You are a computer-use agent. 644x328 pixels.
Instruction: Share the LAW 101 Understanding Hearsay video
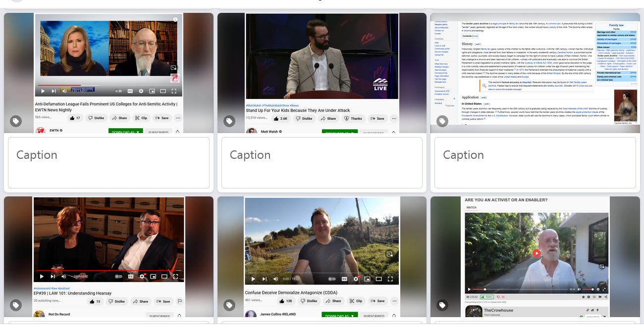(140, 301)
